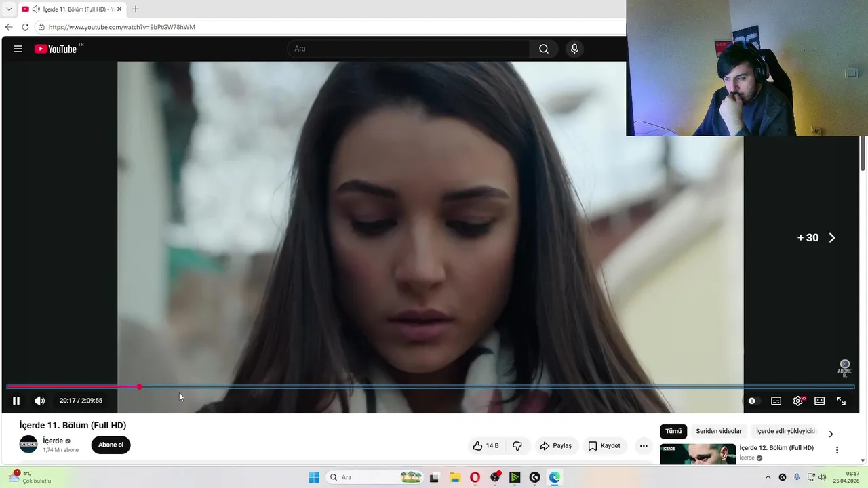Screen dimensions: 868x488
Task: Start voice search with microphone icon
Action: (574, 49)
